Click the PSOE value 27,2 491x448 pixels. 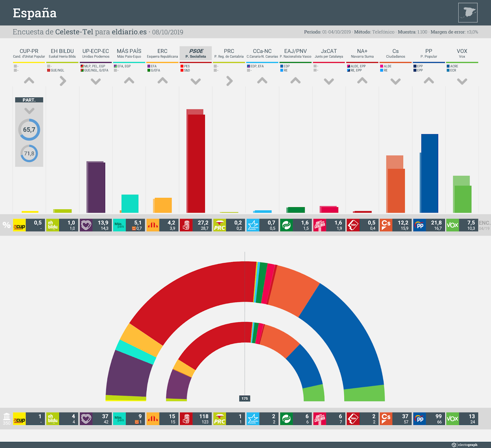[x=203, y=223]
